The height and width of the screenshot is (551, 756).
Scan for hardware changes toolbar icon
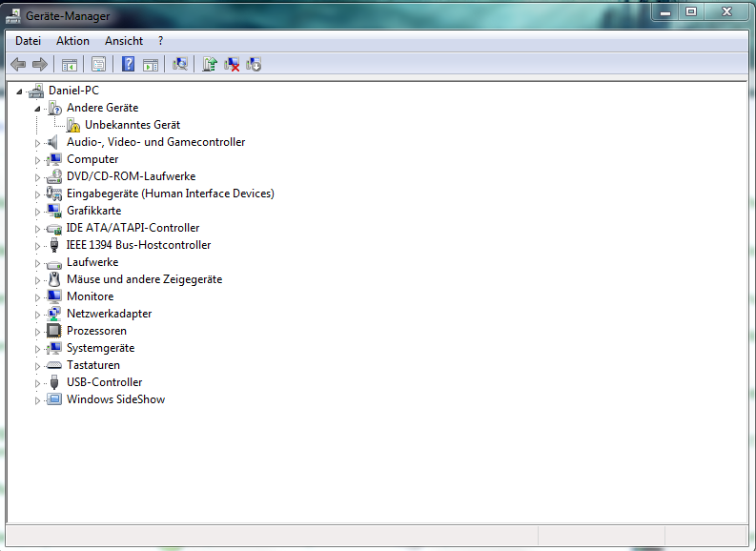pos(180,64)
